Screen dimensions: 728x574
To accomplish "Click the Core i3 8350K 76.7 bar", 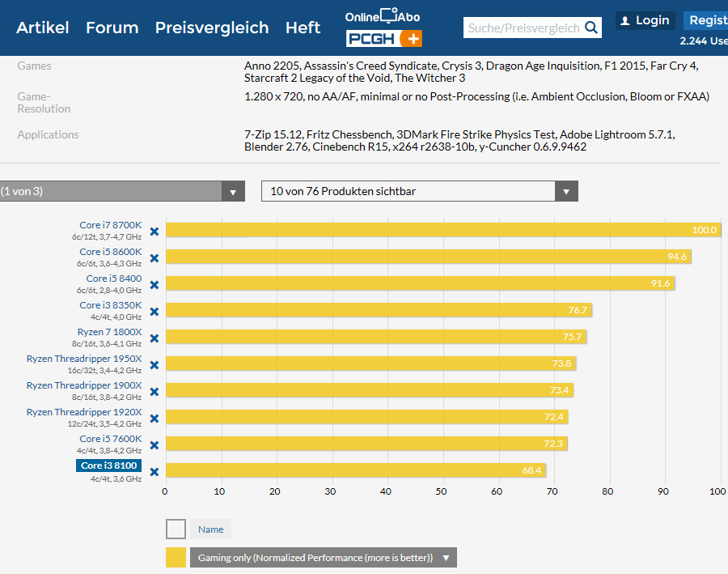I will click(379, 310).
